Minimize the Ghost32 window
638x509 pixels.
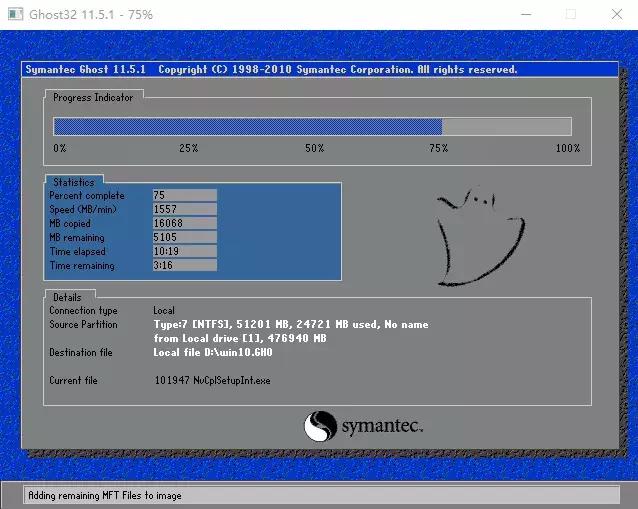pos(526,14)
